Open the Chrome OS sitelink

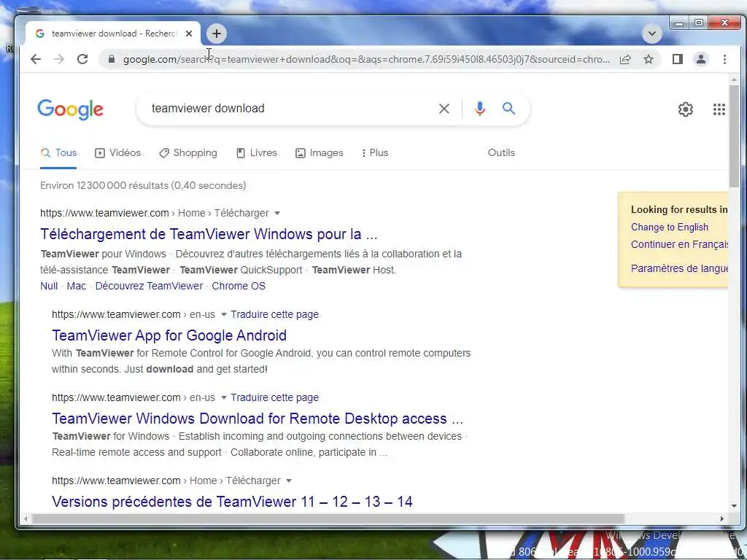pyautogui.click(x=239, y=286)
